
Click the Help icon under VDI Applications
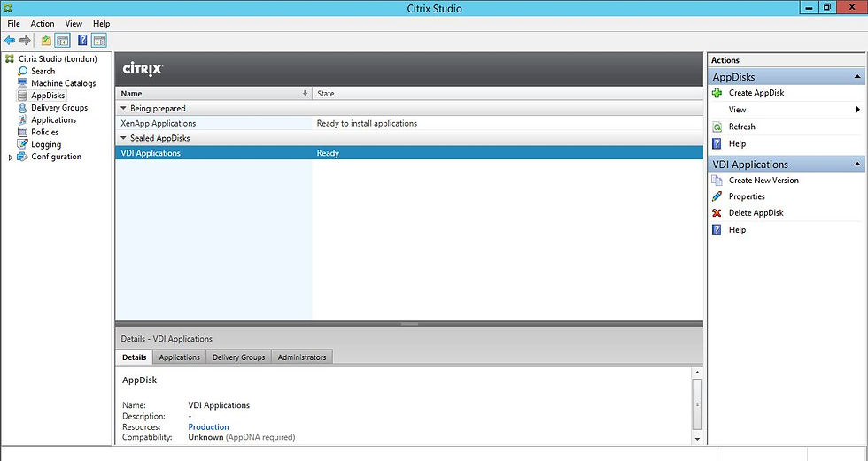[717, 230]
